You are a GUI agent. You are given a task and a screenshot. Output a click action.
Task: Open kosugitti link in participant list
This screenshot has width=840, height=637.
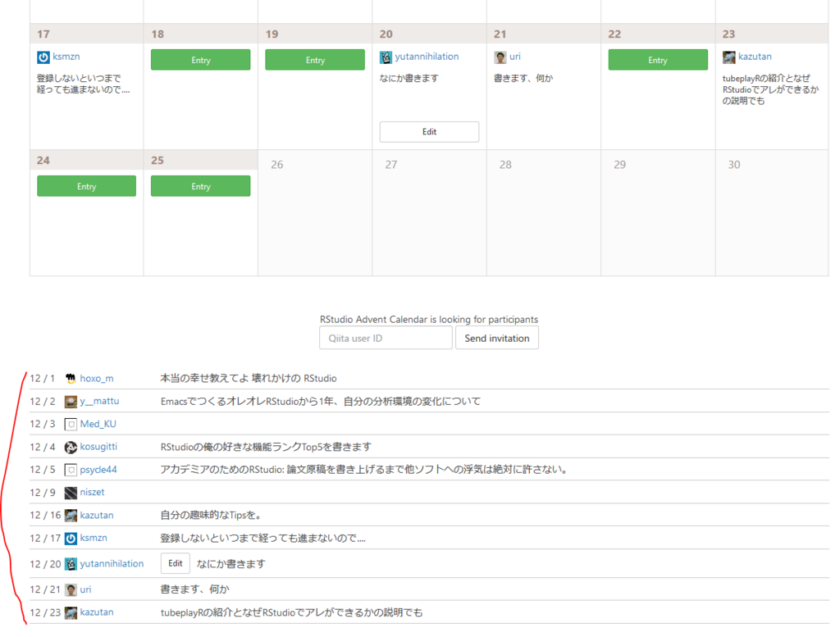point(98,447)
